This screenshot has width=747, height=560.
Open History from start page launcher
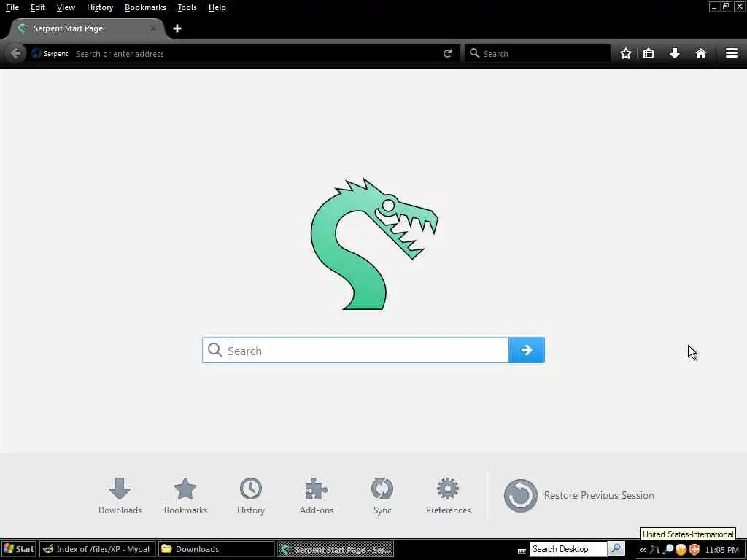[251, 496]
